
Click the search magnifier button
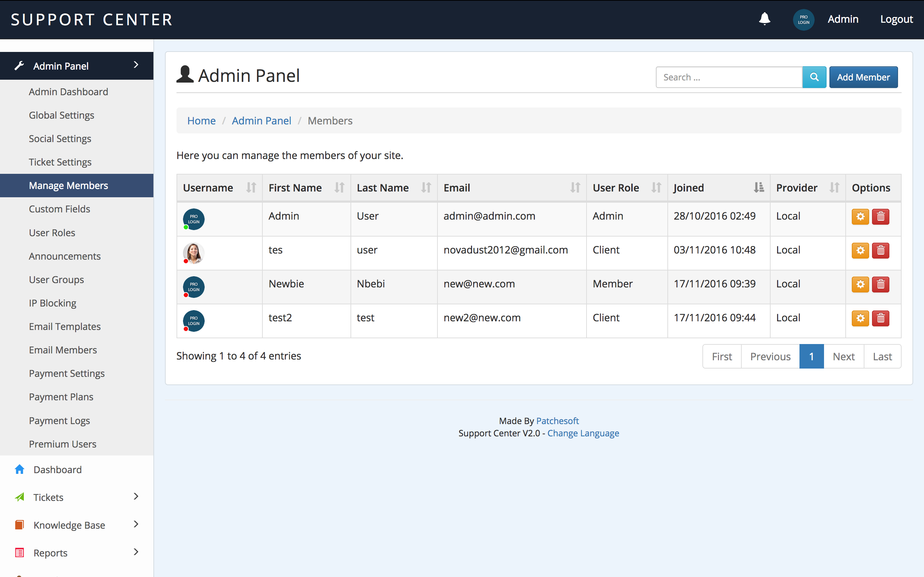pyautogui.click(x=814, y=77)
